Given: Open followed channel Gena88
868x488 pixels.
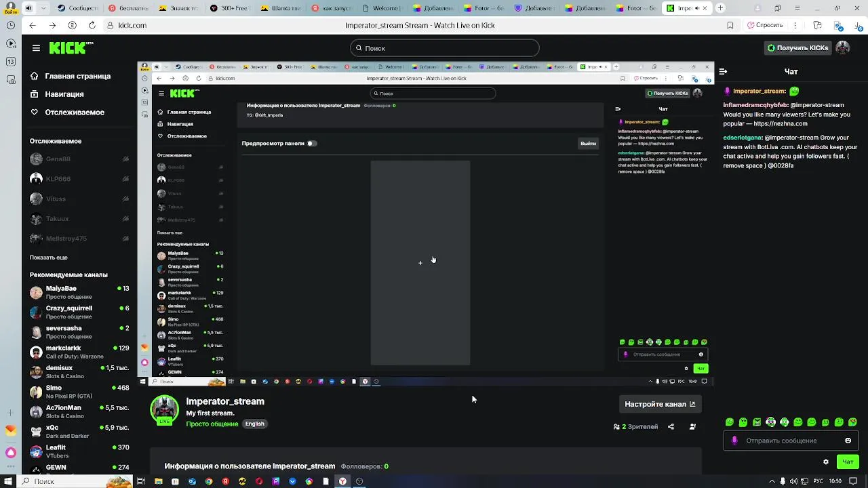Looking at the screenshot, I should pos(79,159).
